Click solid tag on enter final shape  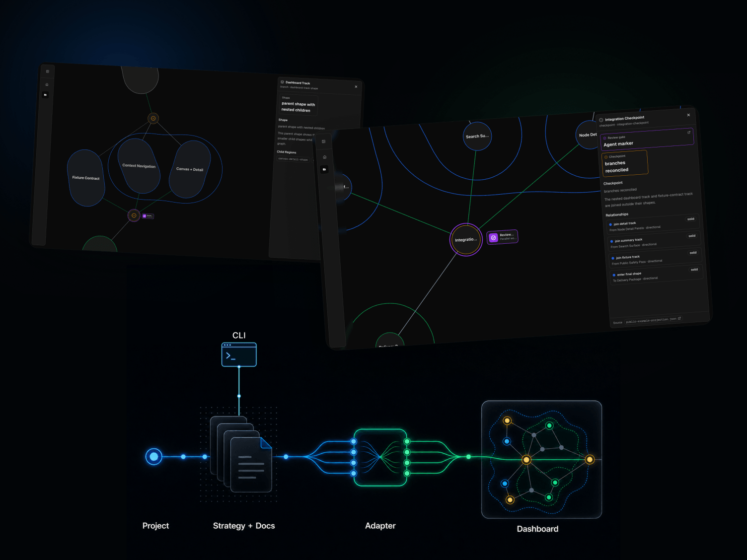click(694, 270)
